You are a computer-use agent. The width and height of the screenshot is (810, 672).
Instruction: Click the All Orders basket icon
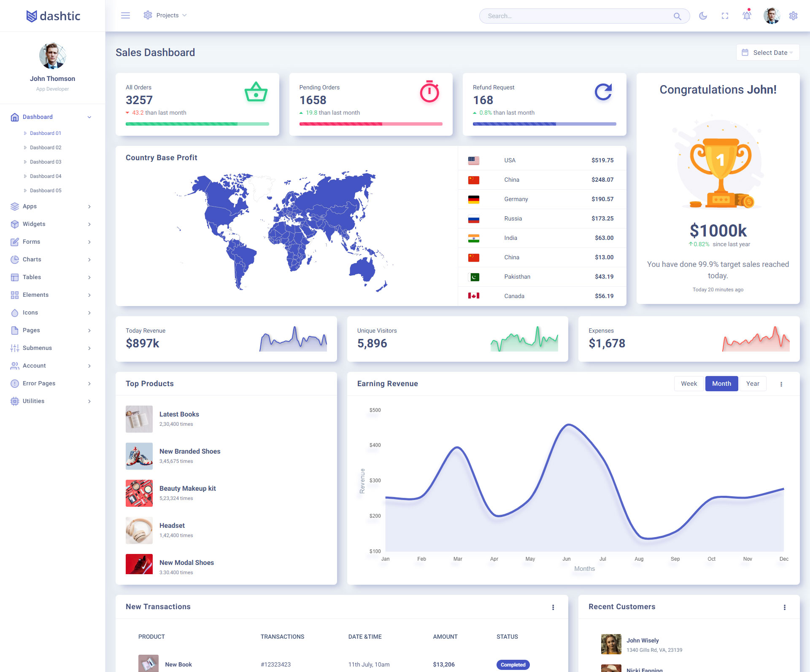[256, 92]
